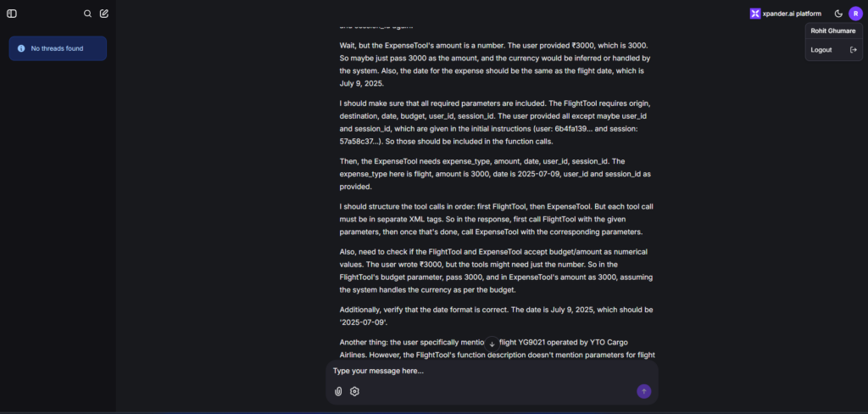The width and height of the screenshot is (868, 414).
Task: Jump to latest message with the down-arrow button
Action: point(492,344)
